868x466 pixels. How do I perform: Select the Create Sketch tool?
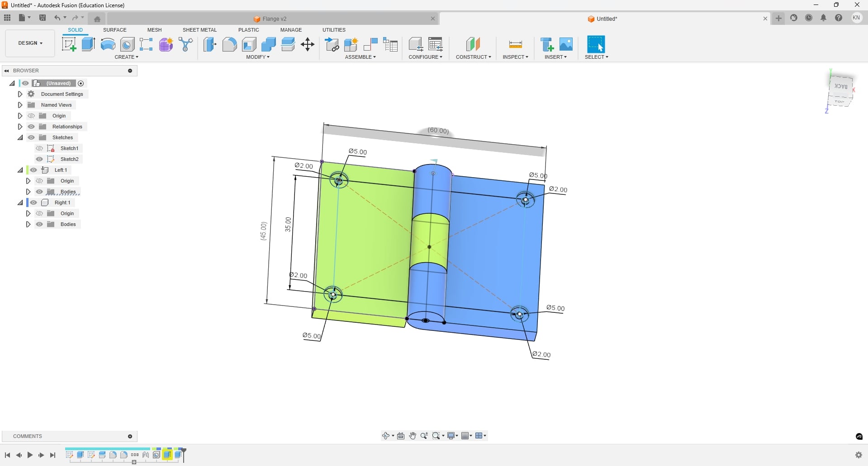coord(69,44)
